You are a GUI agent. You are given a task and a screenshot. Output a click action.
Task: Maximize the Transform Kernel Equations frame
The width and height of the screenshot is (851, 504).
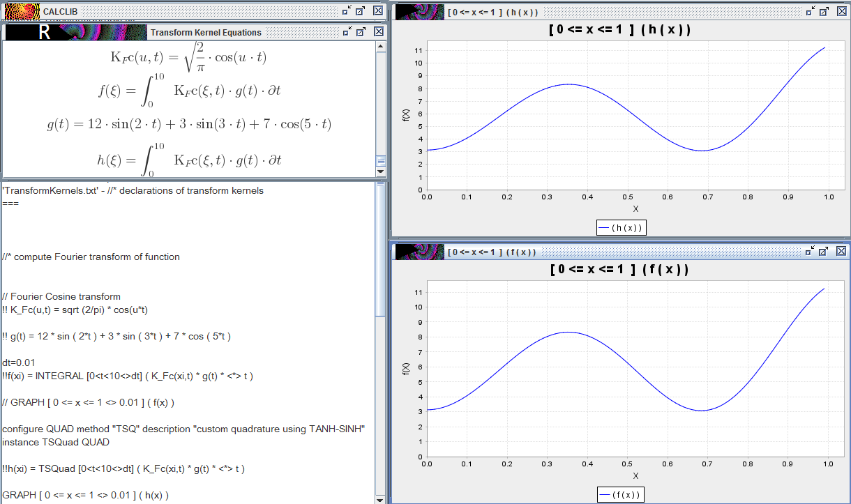click(361, 31)
